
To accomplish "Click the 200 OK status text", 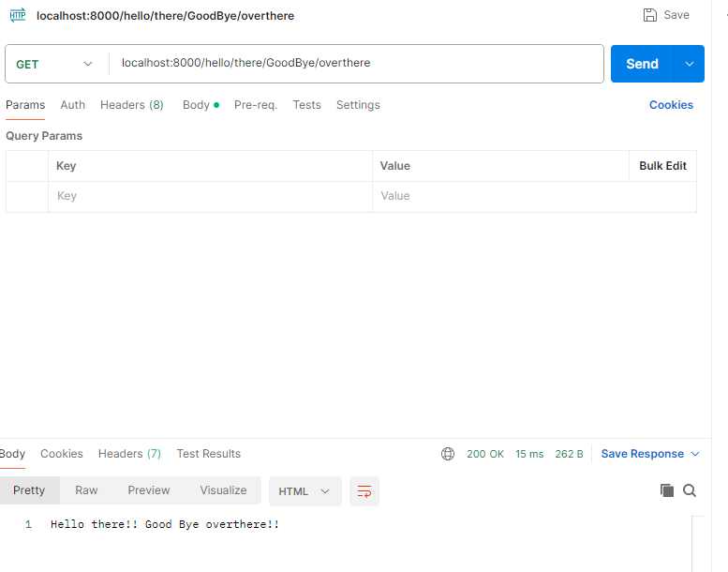I will tap(485, 454).
